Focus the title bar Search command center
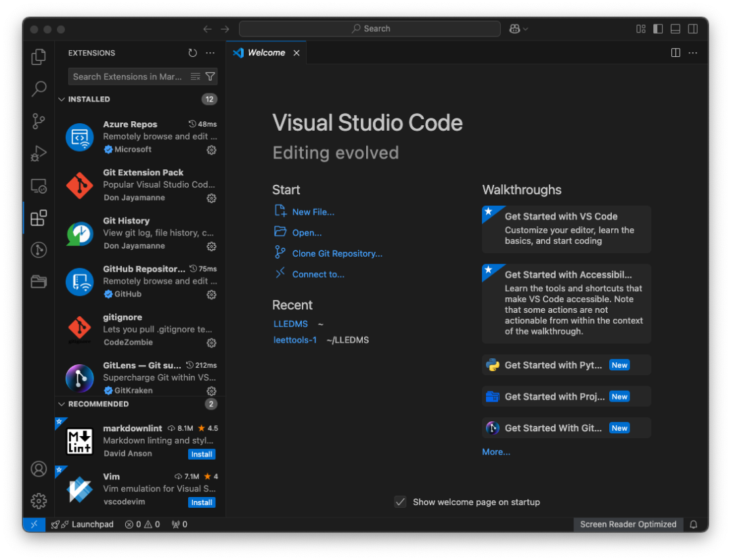731x560 pixels. tap(370, 29)
